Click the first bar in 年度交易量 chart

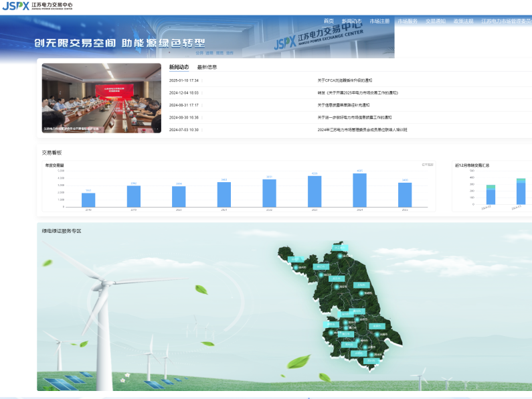[x=88, y=199]
